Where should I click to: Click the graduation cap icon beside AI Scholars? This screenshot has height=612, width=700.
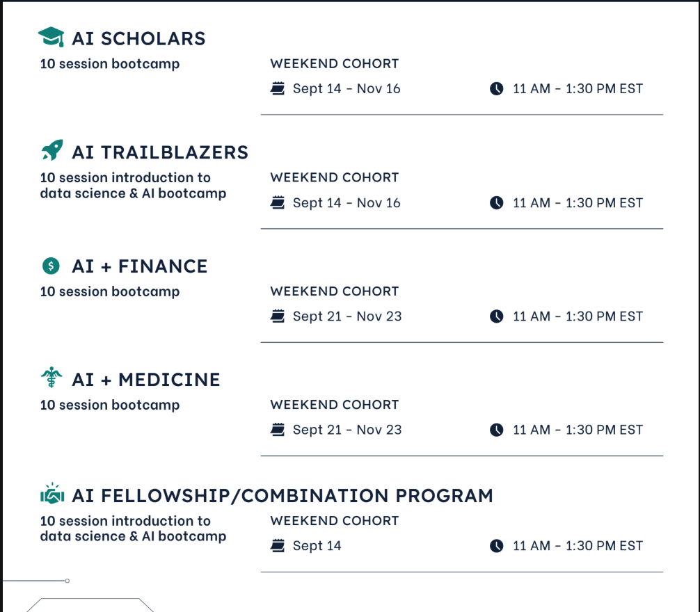[x=51, y=38]
